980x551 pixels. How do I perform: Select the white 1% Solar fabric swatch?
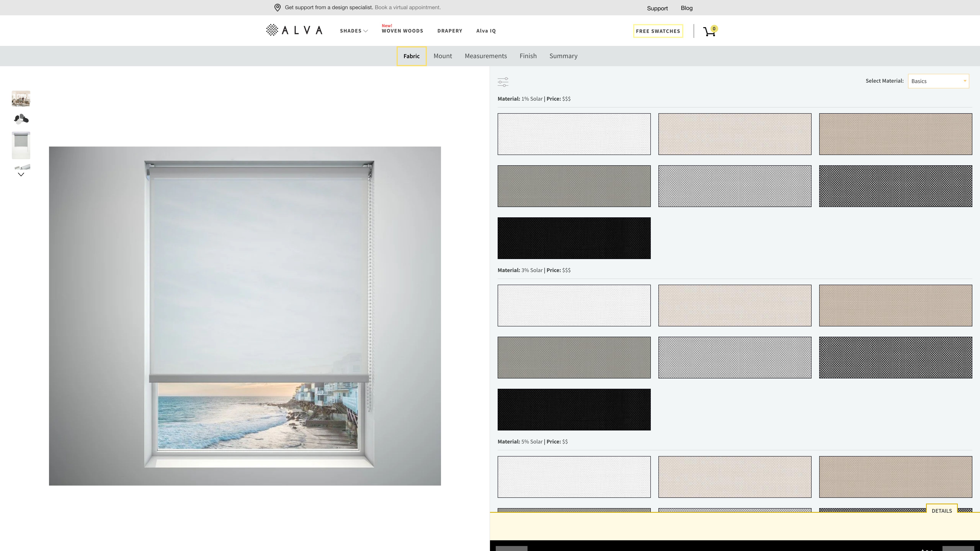574,134
